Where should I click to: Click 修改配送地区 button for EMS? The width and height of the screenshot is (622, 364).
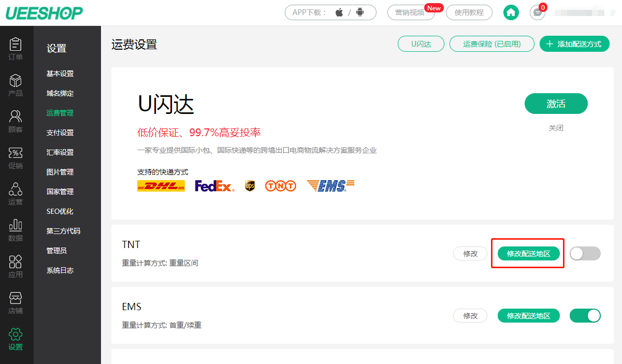tap(529, 316)
